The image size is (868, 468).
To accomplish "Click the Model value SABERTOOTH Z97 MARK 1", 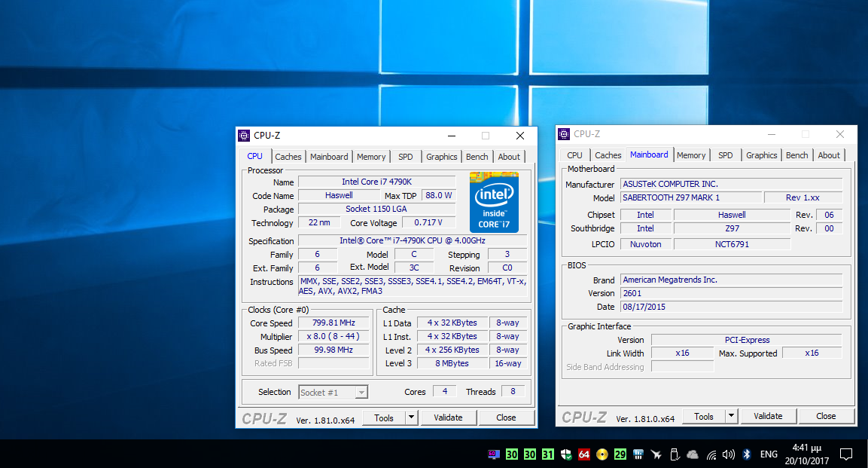I will [x=691, y=197].
